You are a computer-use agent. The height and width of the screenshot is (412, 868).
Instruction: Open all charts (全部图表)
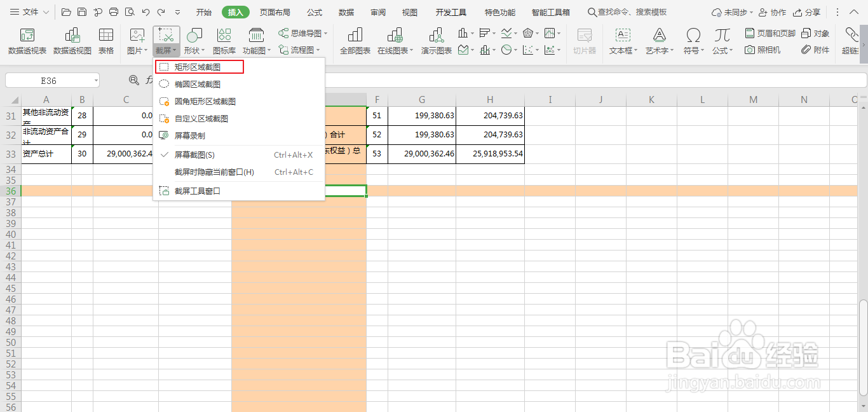(x=355, y=41)
